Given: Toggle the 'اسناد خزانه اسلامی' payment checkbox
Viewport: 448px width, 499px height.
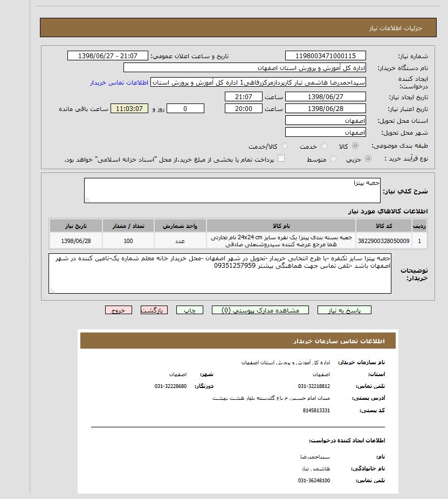Looking at the screenshot, I should (x=281, y=159).
